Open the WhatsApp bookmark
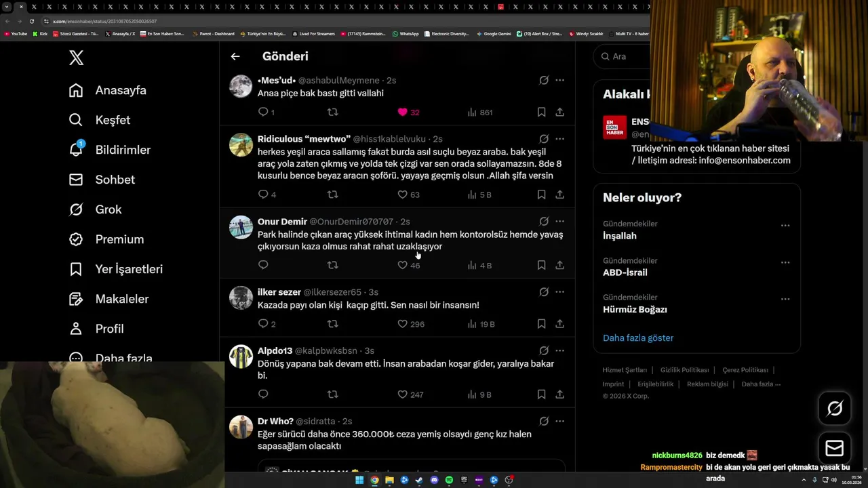868x488 pixels. (406, 33)
